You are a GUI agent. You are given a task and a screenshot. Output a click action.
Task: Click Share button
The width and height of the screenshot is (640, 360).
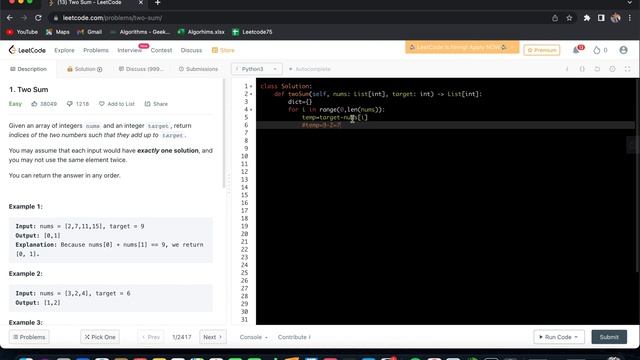(x=156, y=104)
